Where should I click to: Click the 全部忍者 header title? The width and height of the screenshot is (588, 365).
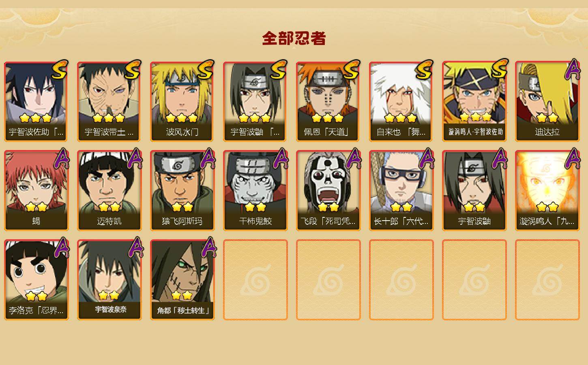click(x=294, y=38)
